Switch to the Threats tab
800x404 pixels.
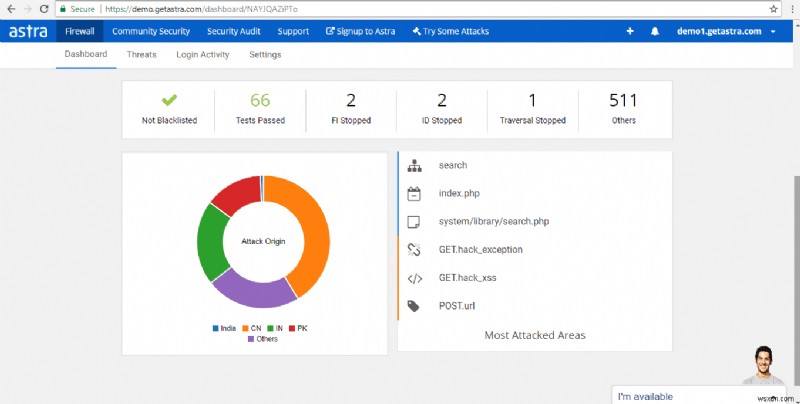tap(141, 54)
